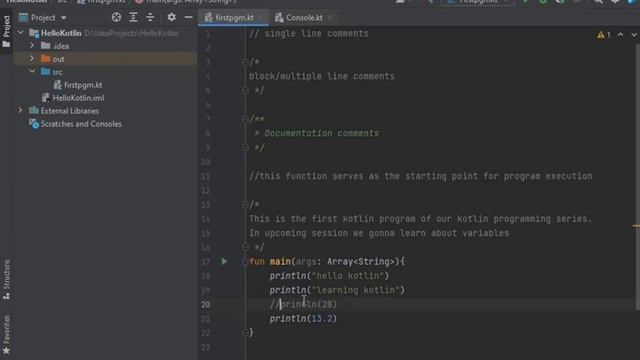The width and height of the screenshot is (640, 360).
Task: Collapse the src folder arrow
Action: point(32,71)
